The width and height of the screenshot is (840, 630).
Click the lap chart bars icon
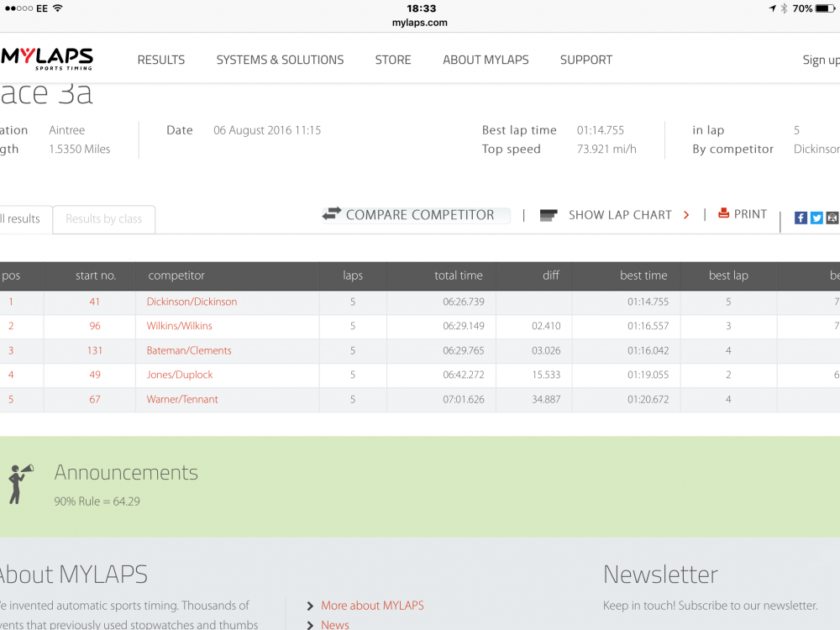(x=549, y=215)
